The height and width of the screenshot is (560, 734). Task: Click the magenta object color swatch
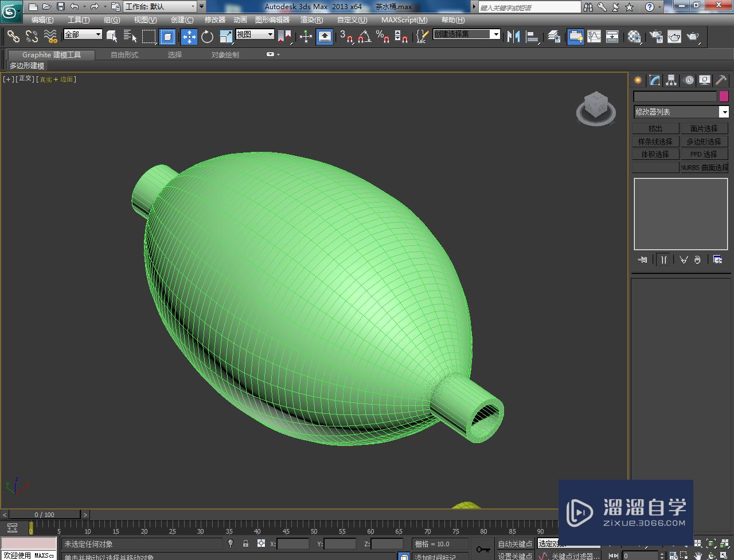point(724,96)
